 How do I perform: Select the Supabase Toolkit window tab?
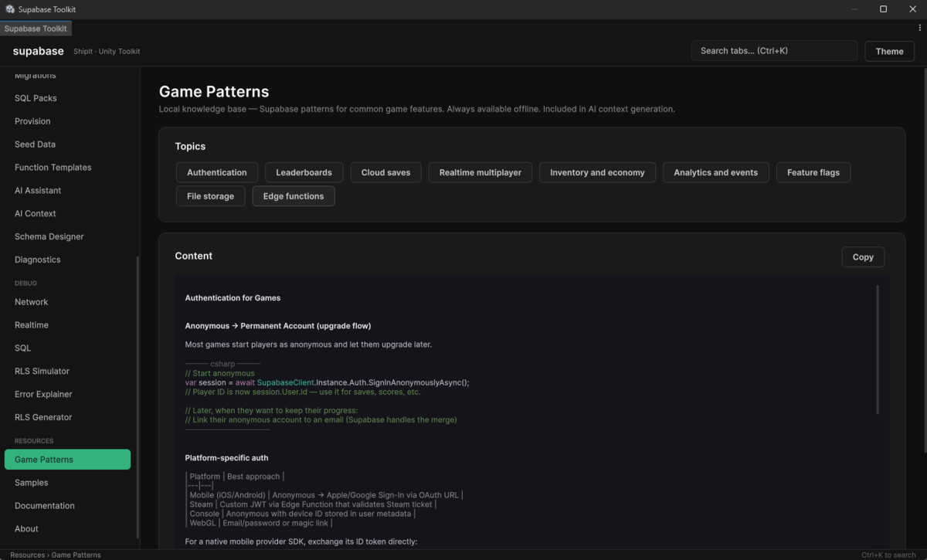[x=36, y=29]
